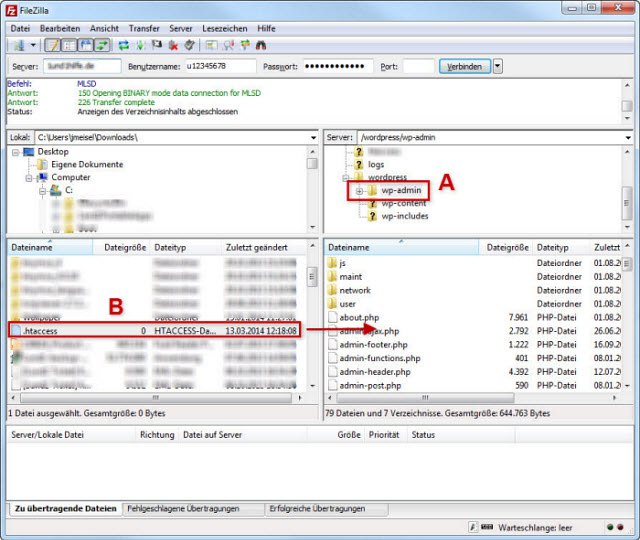Expand the wp-admin folder tree node
The image size is (640, 540).
pyautogui.click(x=358, y=189)
